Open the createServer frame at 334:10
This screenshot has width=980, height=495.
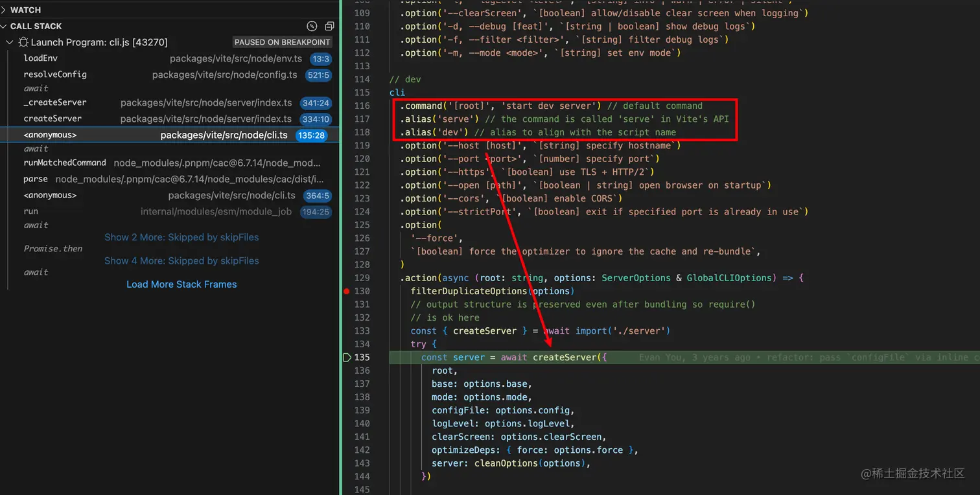tap(170, 119)
